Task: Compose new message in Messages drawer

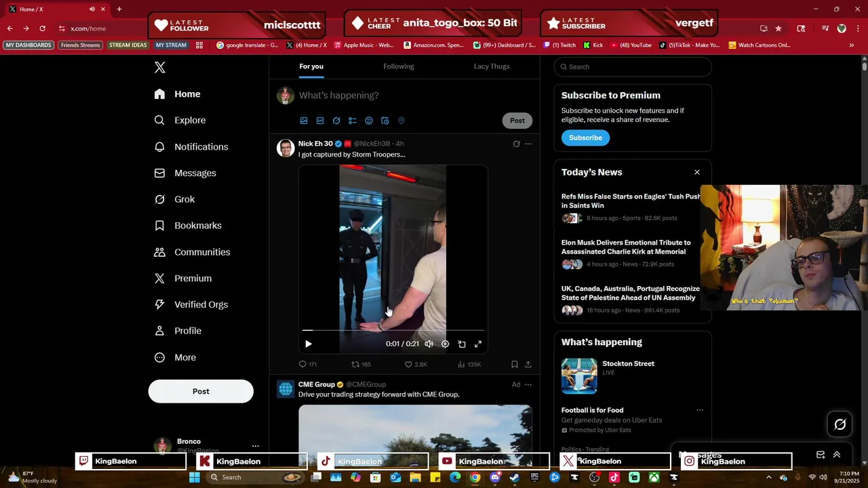Action: (821, 455)
